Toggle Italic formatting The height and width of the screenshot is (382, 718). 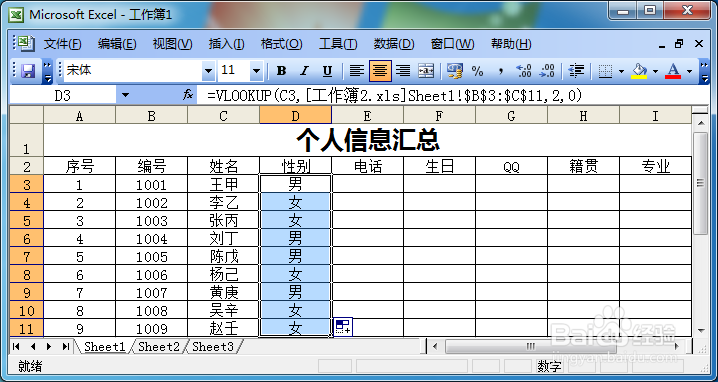[305, 71]
